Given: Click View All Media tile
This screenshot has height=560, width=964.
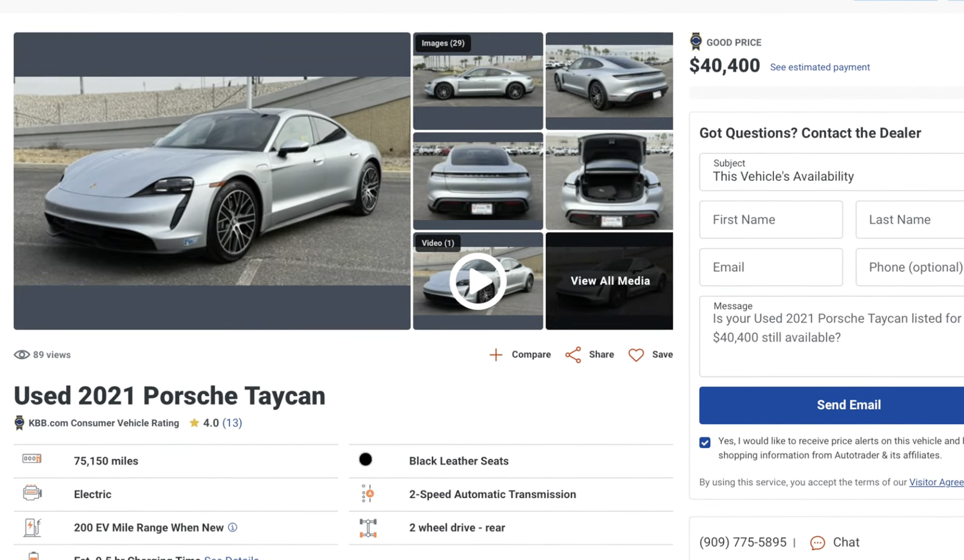Looking at the screenshot, I should click(609, 281).
